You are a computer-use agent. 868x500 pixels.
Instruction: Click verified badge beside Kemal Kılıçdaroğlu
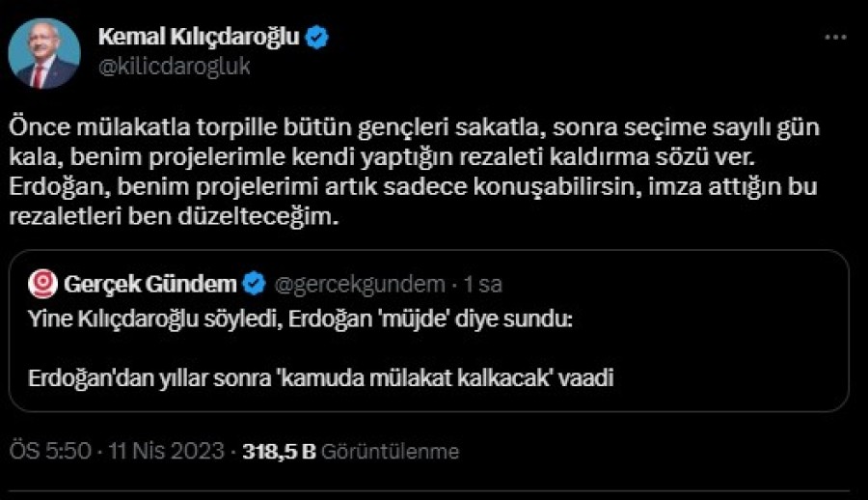pos(317,39)
